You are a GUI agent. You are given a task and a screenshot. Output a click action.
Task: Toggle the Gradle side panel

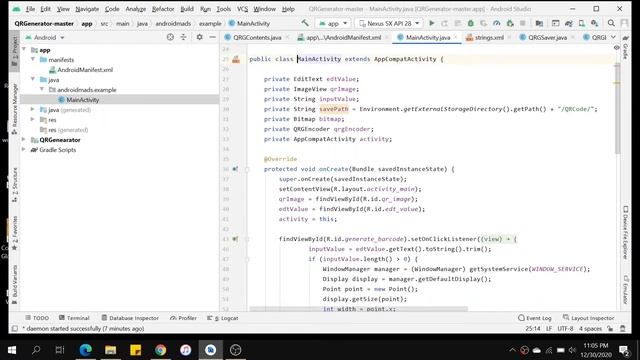click(625, 48)
